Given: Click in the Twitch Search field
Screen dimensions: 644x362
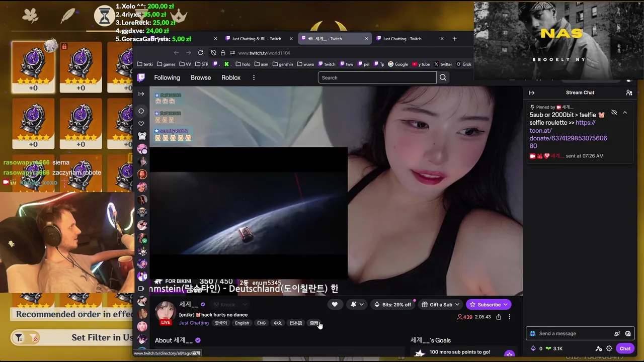Looking at the screenshot, I should pos(377,77).
